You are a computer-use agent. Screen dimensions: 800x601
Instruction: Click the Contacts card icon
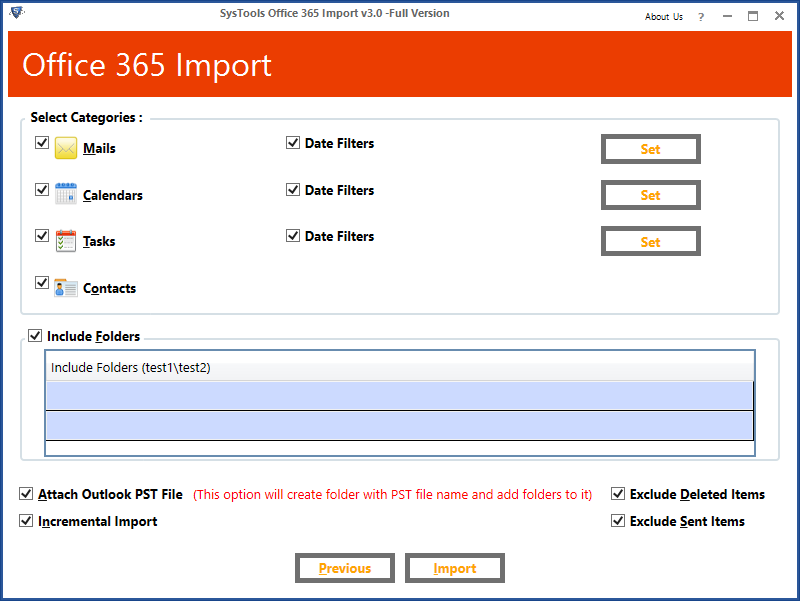click(x=65, y=287)
